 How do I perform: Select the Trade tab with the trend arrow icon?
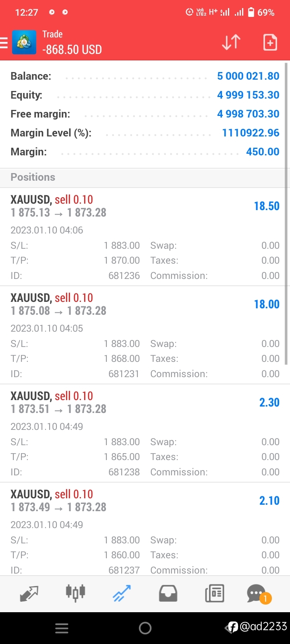(122, 593)
